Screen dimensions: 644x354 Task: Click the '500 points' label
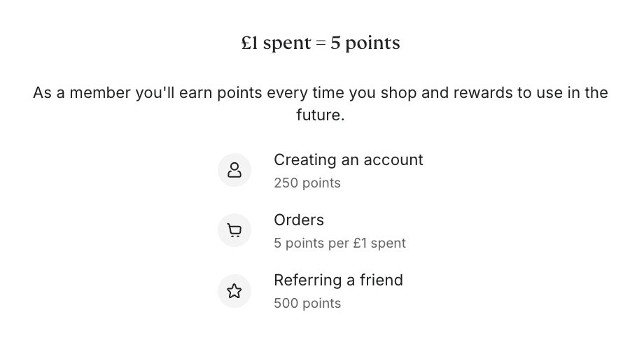pyautogui.click(x=307, y=303)
